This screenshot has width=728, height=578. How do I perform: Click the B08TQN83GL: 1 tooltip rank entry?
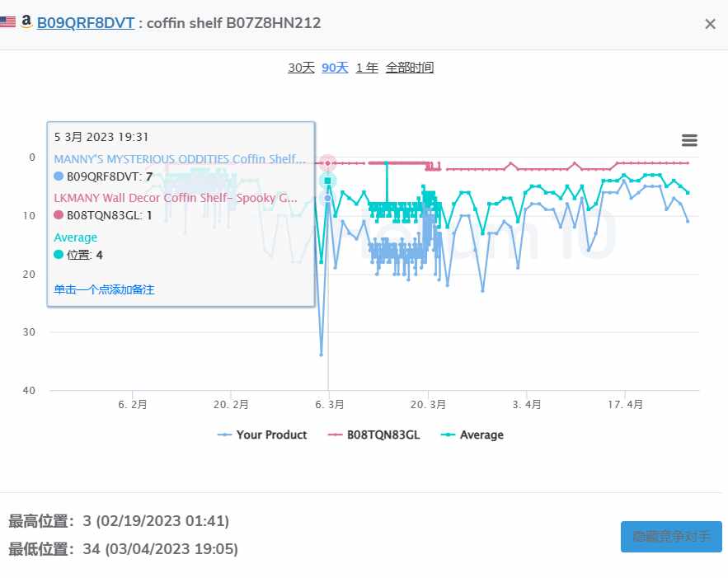(x=103, y=215)
